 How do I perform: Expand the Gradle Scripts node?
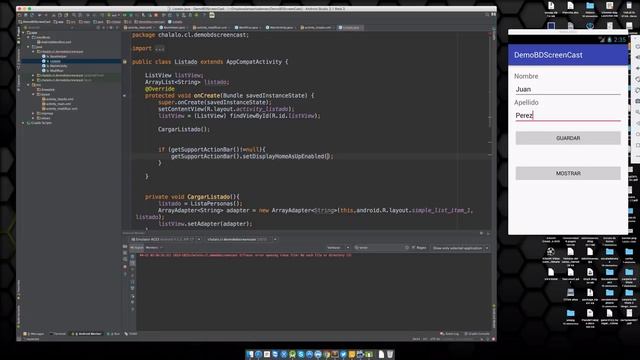point(23,123)
